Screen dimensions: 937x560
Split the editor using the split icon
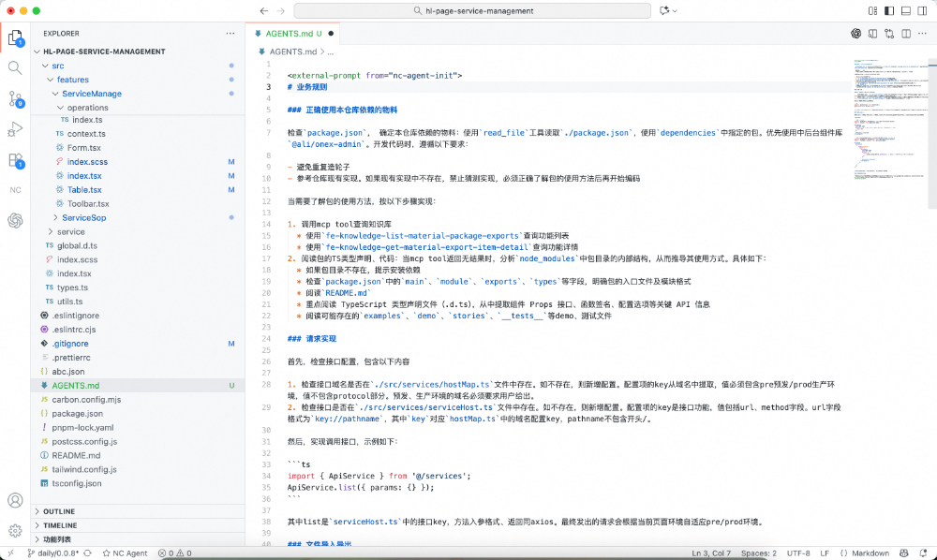click(x=907, y=34)
